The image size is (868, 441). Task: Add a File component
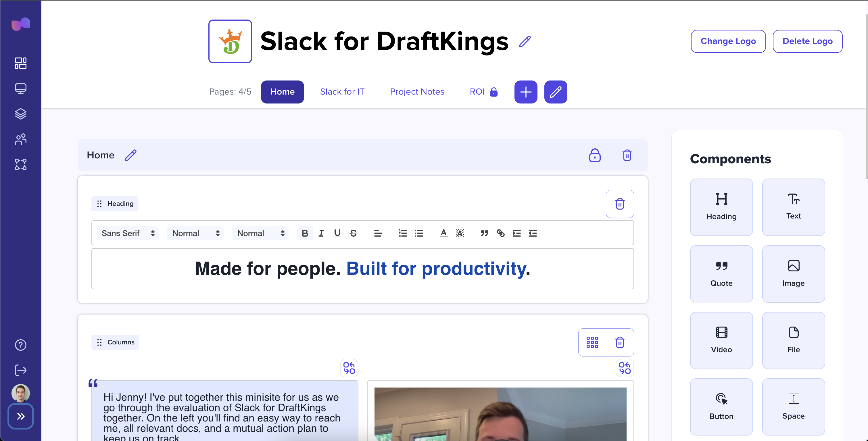(793, 340)
